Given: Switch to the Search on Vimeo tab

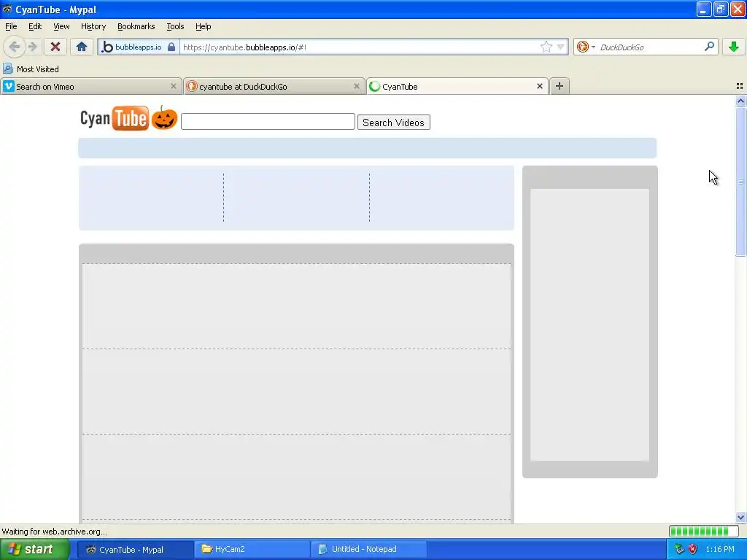Looking at the screenshot, I should 91,86.
